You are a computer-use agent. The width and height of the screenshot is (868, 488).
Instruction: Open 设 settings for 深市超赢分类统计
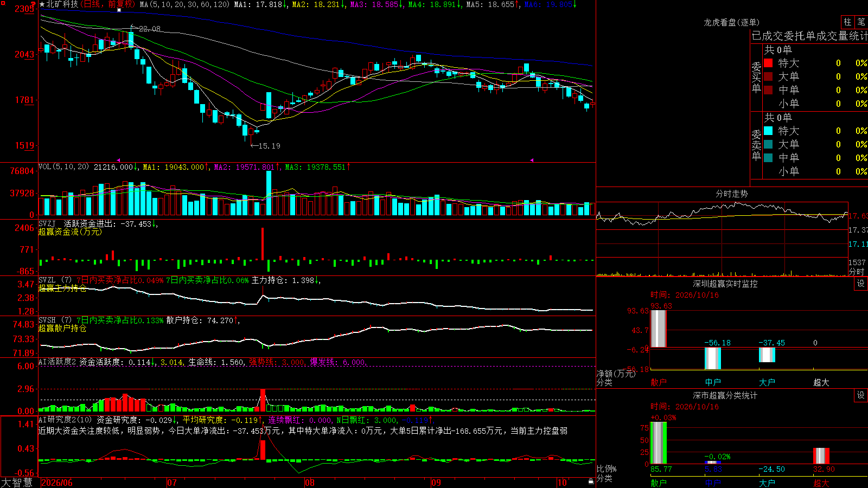pyautogui.click(x=861, y=395)
